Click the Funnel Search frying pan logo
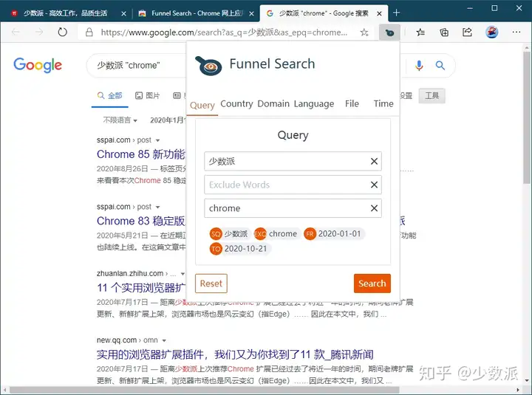This screenshot has height=395, width=532. [208, 66]
